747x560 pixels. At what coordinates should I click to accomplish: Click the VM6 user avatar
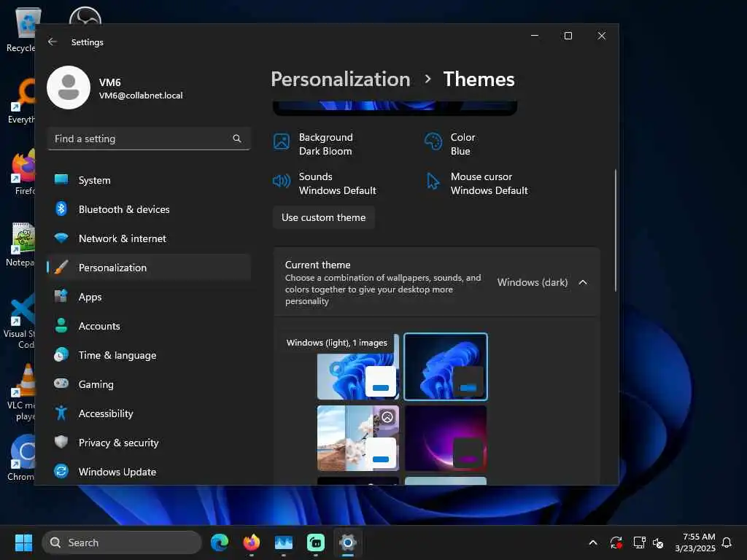coord(69,87)
